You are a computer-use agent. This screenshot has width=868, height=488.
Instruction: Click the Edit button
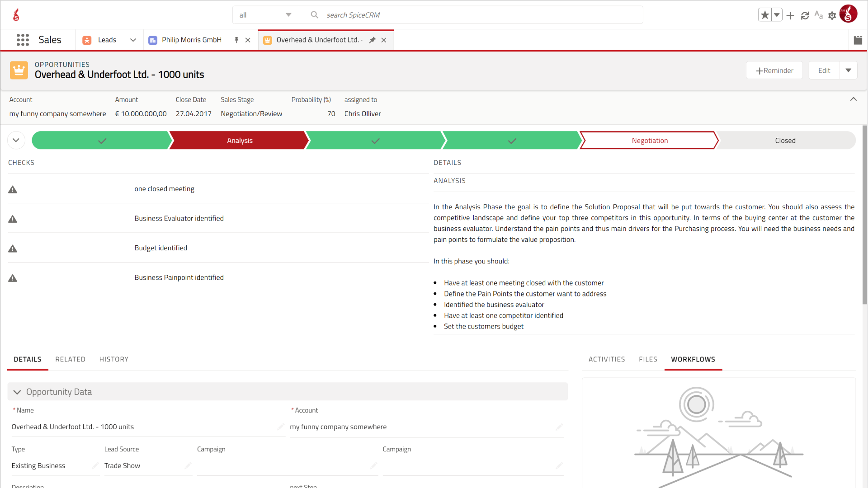tap(824, 70)
